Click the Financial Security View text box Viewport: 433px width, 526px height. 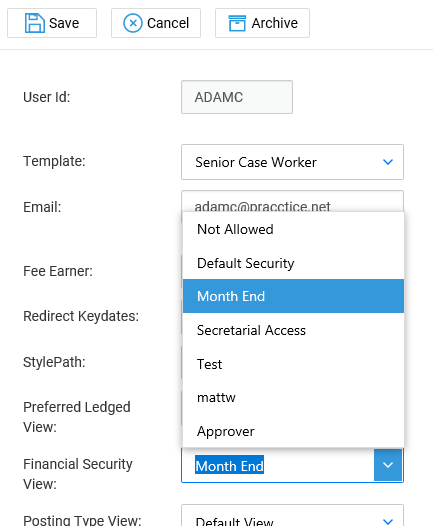coord(278,466)
